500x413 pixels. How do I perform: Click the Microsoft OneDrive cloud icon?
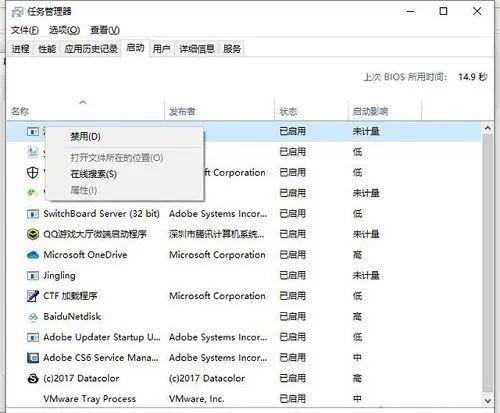click(x=33, y=255)
